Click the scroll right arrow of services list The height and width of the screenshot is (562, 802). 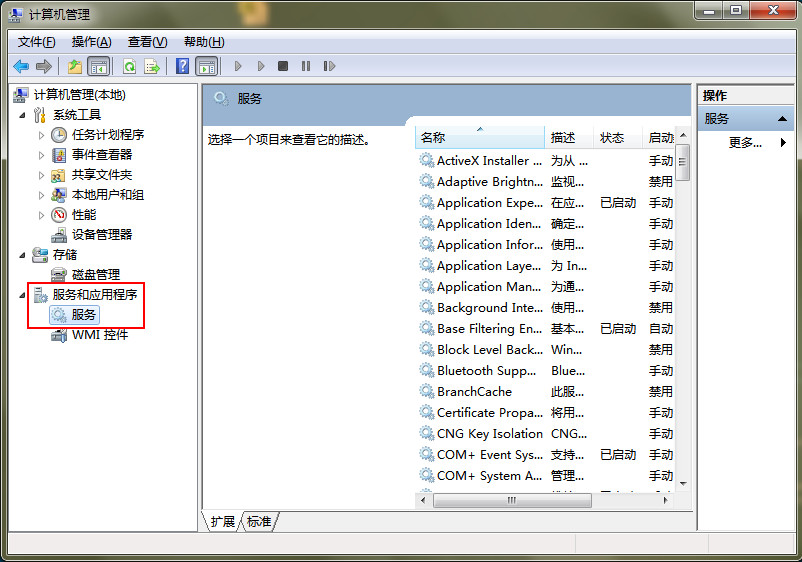point(665,500)
